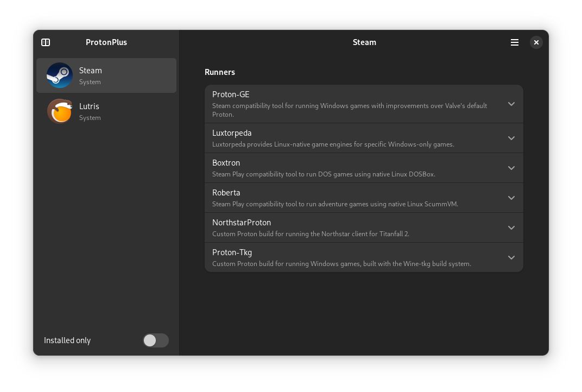Viewport: 582px width, 392px height.
Task: Toggle the sidebar visibility icon
Action: (46, 42)
